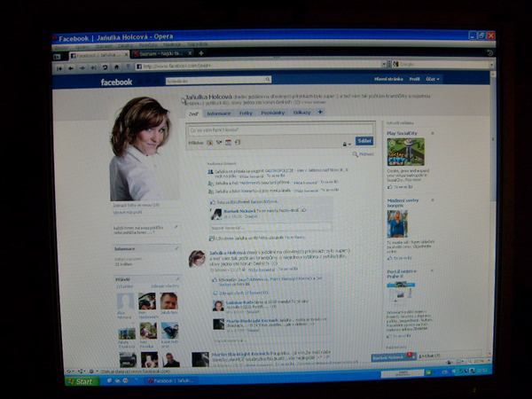Open the chat tab with red notification badge
Viewport: 532px width, 399px height.
(394, 357)
